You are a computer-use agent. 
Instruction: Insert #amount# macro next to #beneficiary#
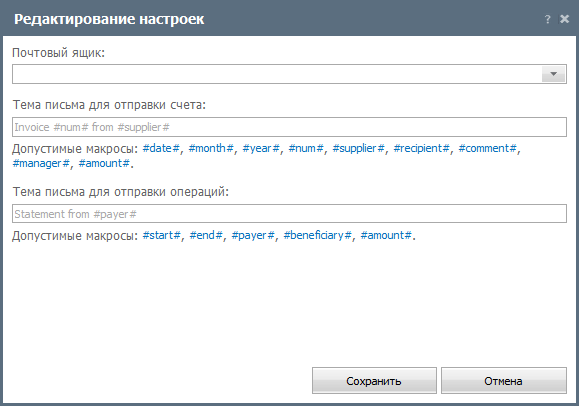point(386,235)
